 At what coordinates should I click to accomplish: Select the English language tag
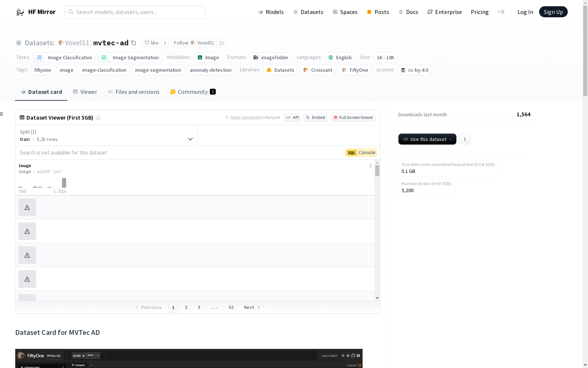pyautogui.click(x=340, y=57)
